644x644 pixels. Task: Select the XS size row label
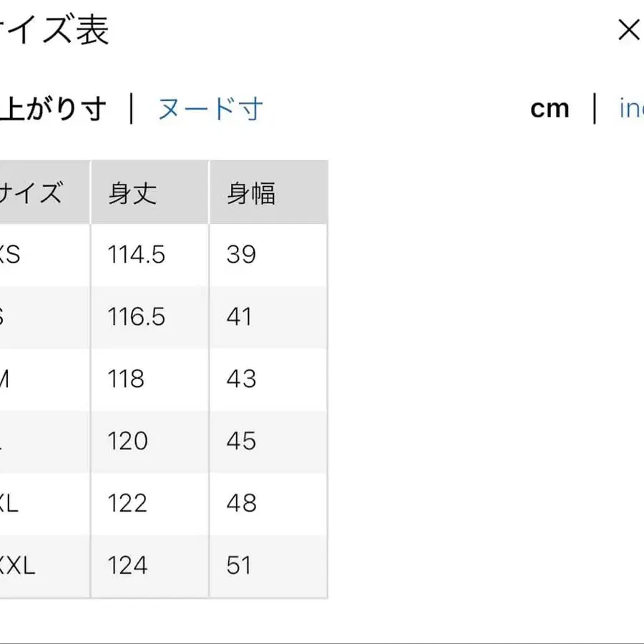pos(14,254)
